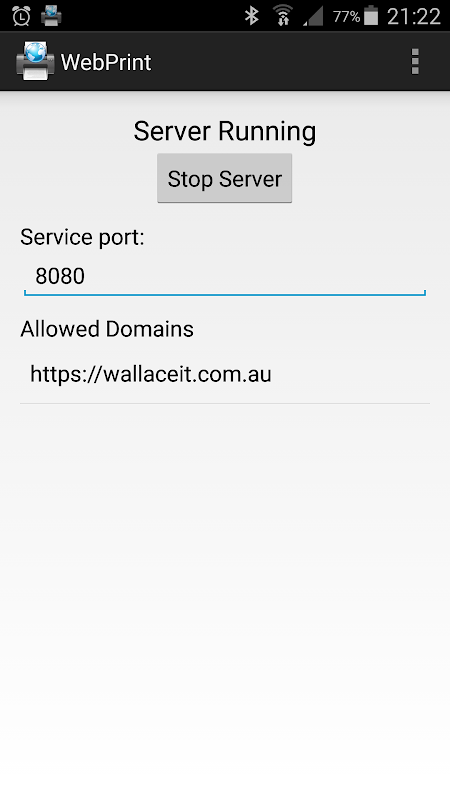Tap the Wi-Fi status icon
450x800 pixels.
coord(283,16)
